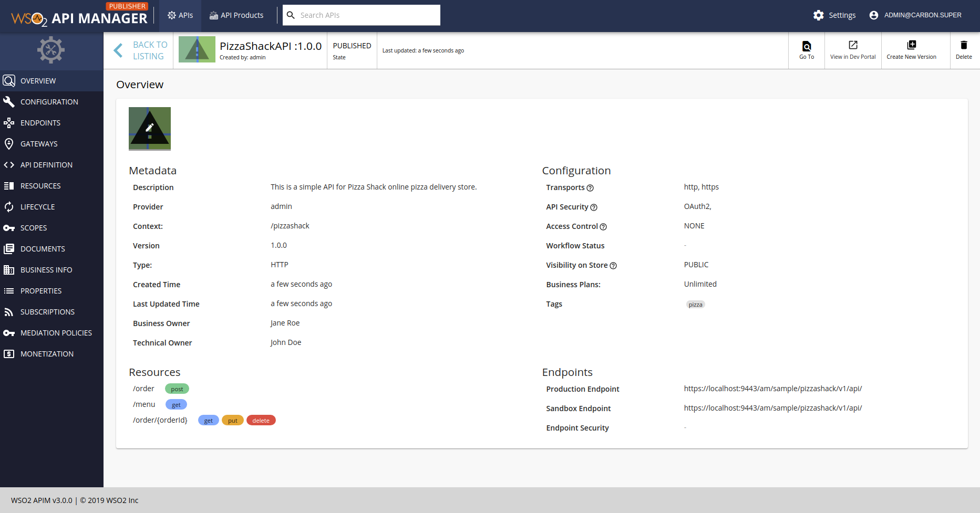Select the API Definition sidebar icon
Screen dimensions: 980x513
[x=9, y=164]
